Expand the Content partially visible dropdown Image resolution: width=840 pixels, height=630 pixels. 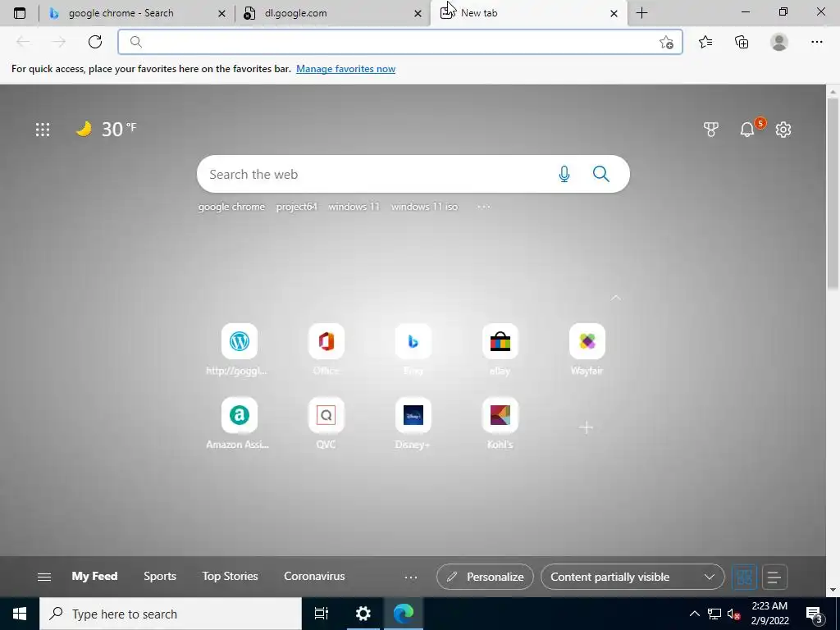point(632,577)
